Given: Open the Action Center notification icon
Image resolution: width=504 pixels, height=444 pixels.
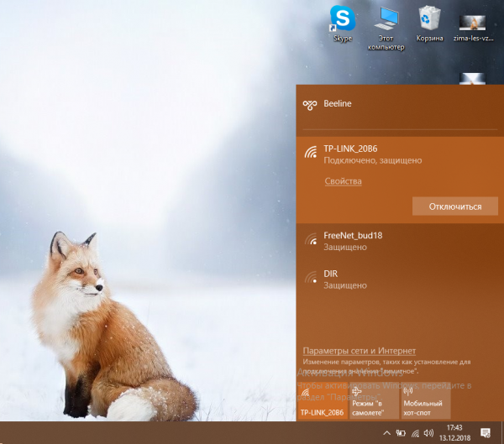Looking at the screenshot, I should 487,433.
